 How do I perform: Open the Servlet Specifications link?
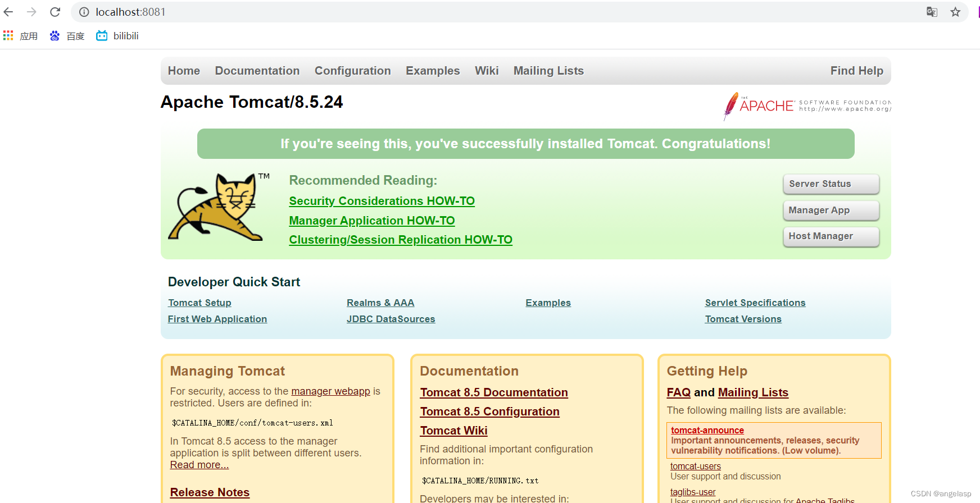click(755, 303)
